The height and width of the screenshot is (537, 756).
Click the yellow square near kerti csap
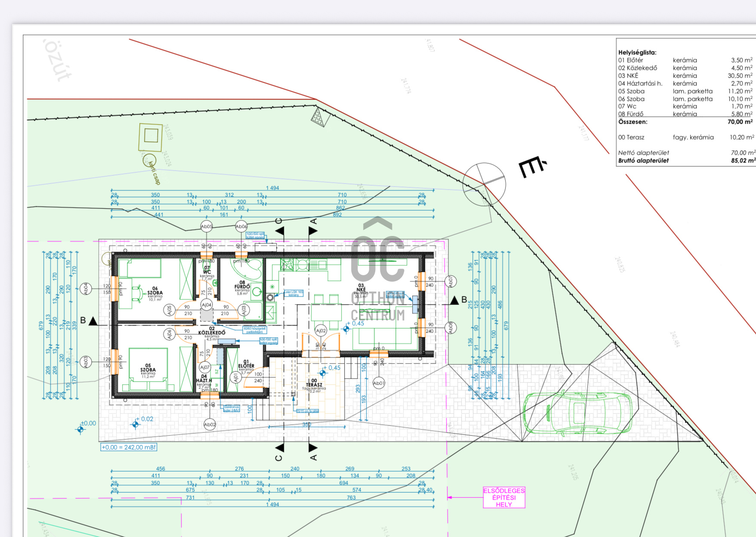point(151,136)
